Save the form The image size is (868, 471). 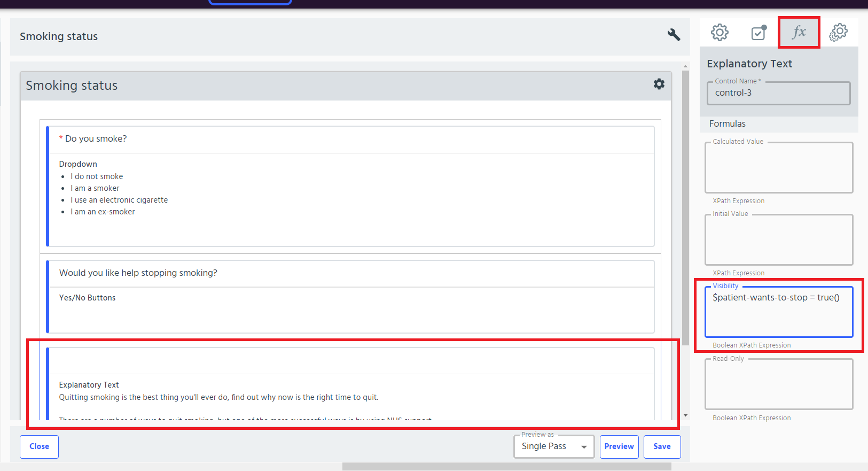pos(662,446)
